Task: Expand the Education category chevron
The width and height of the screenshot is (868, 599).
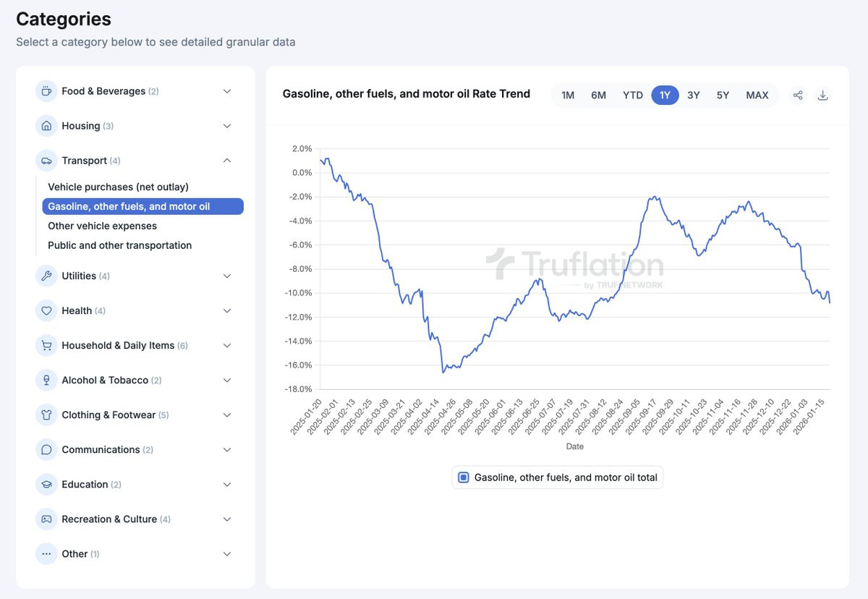Action: [x=227, y=485]
